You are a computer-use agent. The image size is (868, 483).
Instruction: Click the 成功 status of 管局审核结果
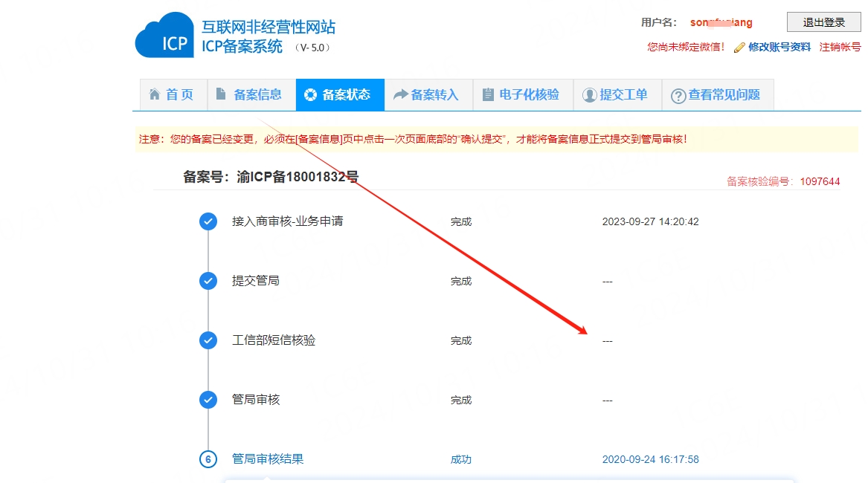click(460, 459)
